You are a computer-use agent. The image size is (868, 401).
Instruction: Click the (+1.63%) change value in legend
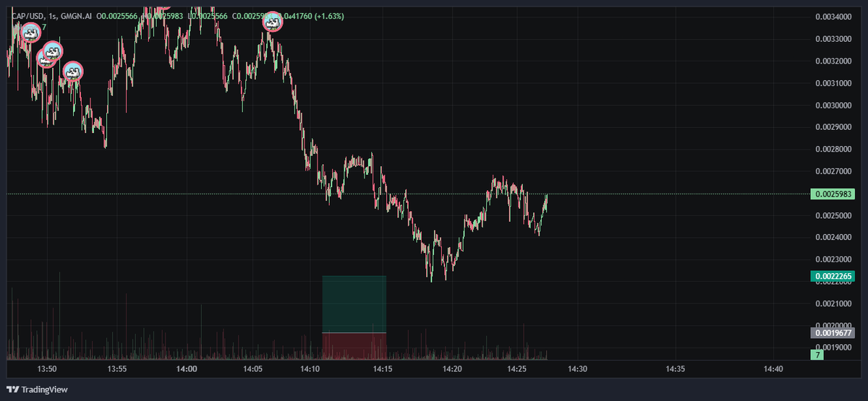[328, 16]
